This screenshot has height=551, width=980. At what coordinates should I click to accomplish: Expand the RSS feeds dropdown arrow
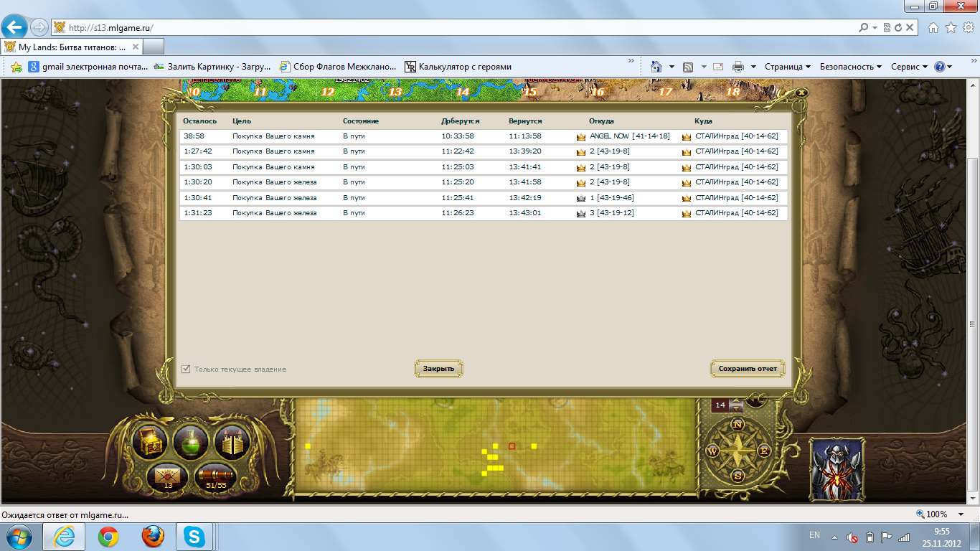704,67
